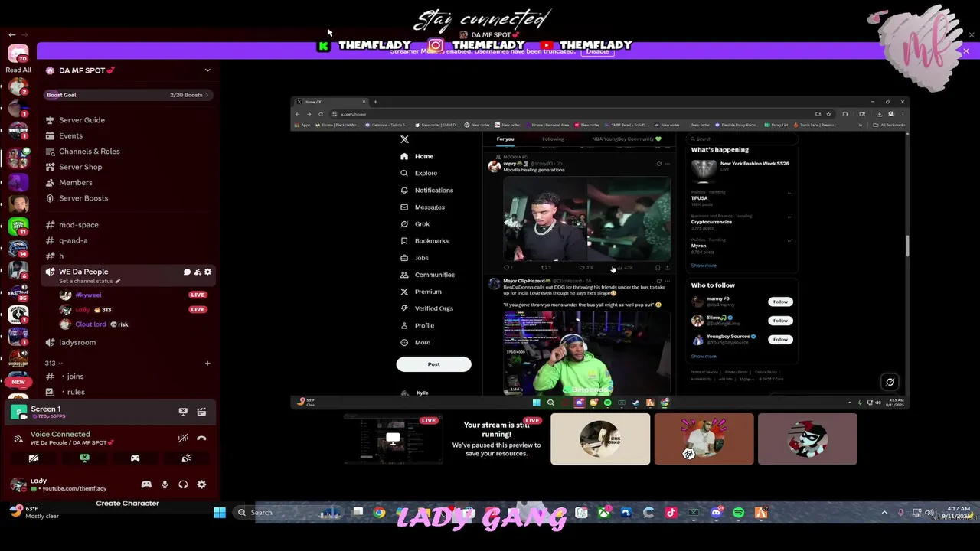
Task: Mute the microphone in the user panel
Action: click(165, 484)
